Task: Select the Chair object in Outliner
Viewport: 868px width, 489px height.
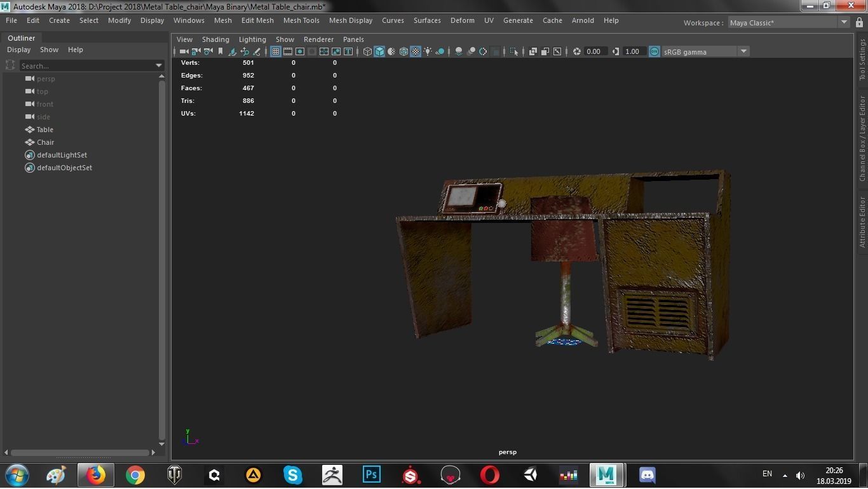Action: point(45,142)
